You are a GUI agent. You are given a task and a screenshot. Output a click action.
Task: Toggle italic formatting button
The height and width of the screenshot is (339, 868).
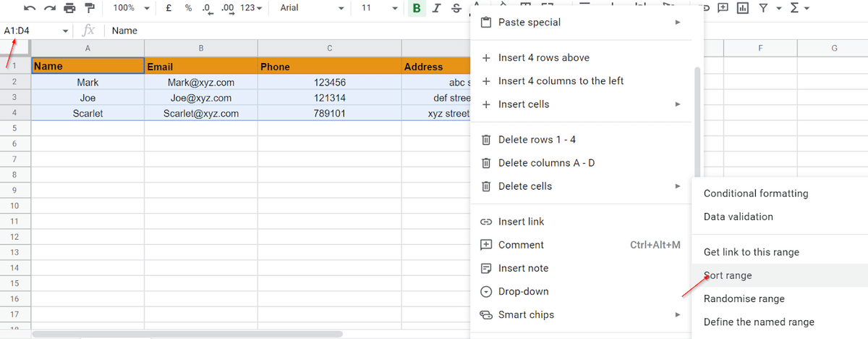tap(437, 8)
